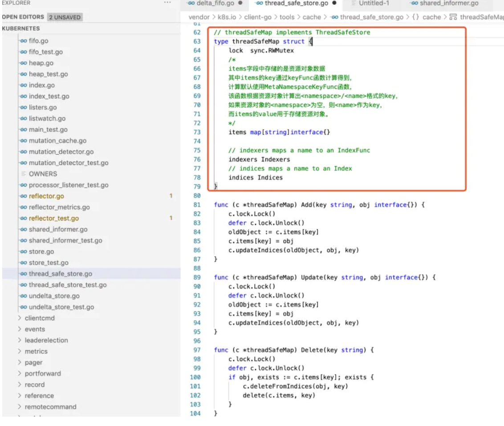Image resolution: width=504 pixels, height=426 pixels.
Task: Switch to the Untitled-1 tab
Action: click(x=374, y=3)
